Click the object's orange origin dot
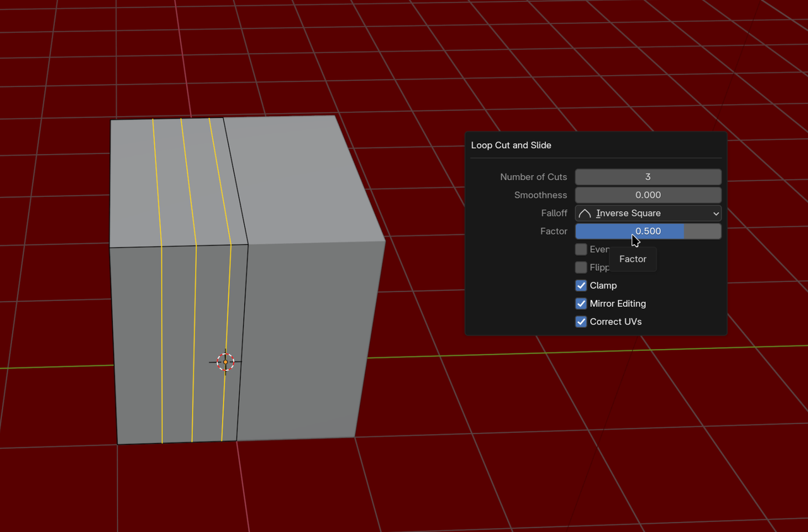The width and height of the screenshot is (808, 532). (x=225, y=362)
